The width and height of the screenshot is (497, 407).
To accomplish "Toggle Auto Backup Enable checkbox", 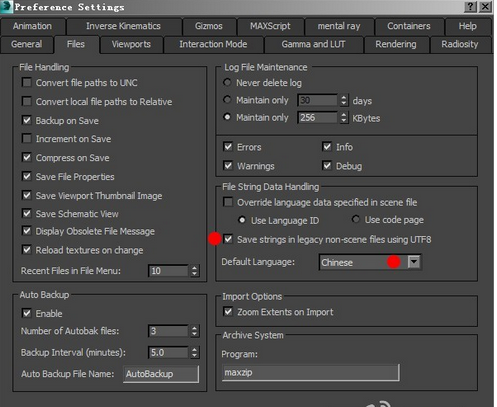I will (x=27, y=313).
